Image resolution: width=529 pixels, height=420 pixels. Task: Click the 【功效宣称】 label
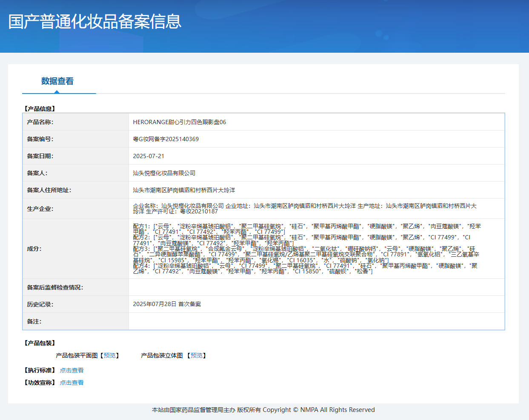(40, 383)
